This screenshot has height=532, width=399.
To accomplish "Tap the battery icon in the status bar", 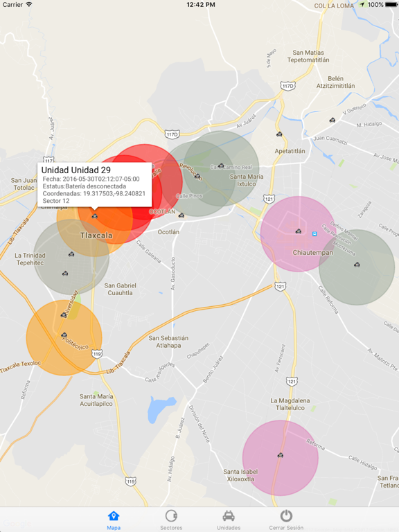I will (x=391, y=4).
